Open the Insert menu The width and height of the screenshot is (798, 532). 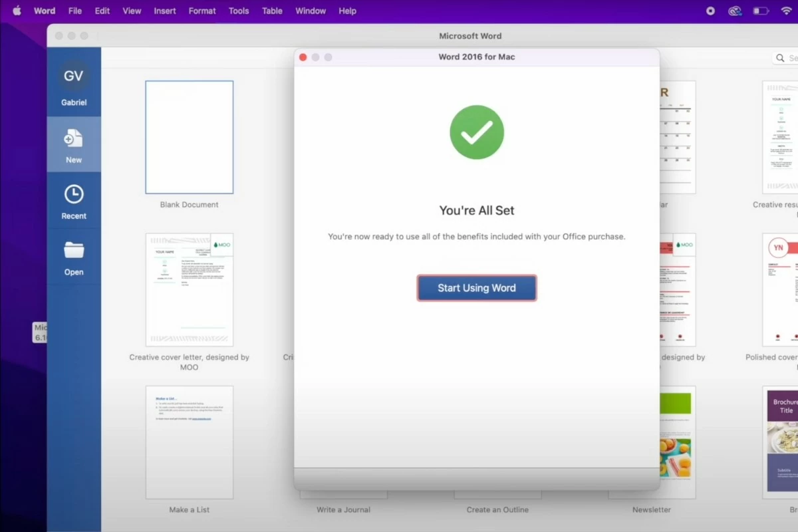[x=165, y=11]
